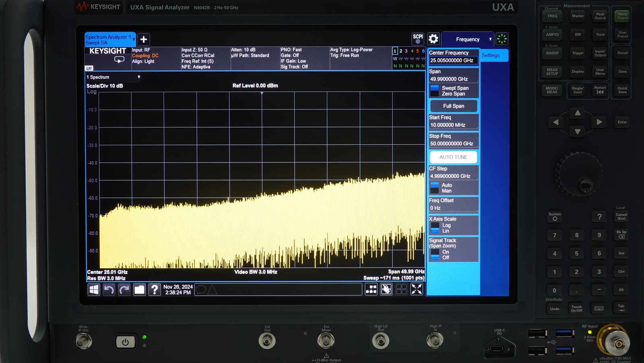Click the Res BW 3.0 MHz readout

click(106, 278)
